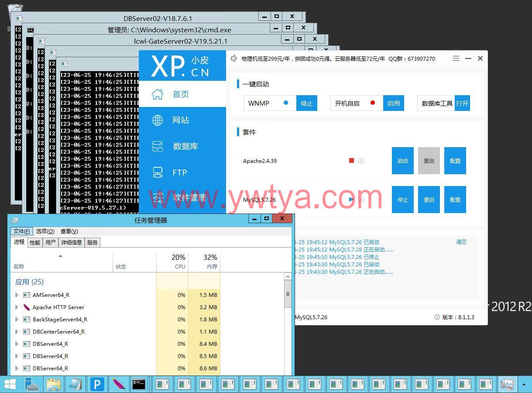Open the notepad-style taskbar icon
The height and width of the screenshot is (393, 532).
point(76,384)
